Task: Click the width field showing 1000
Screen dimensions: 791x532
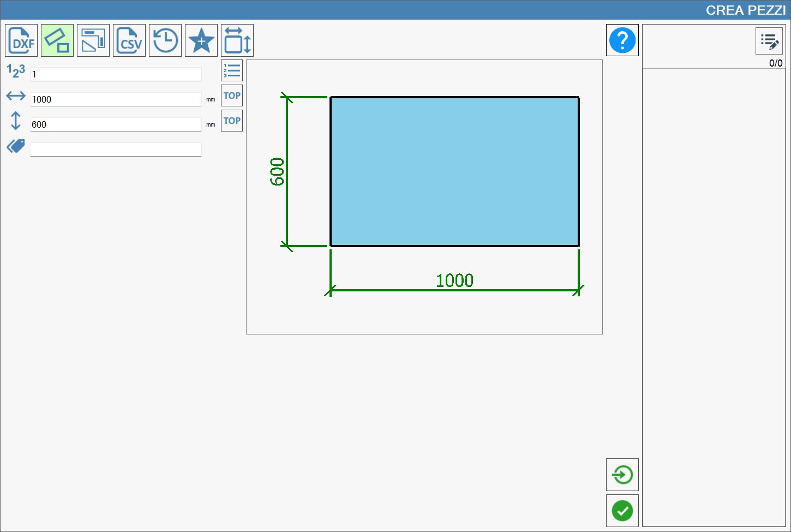Action: click(x=116, y=99)
